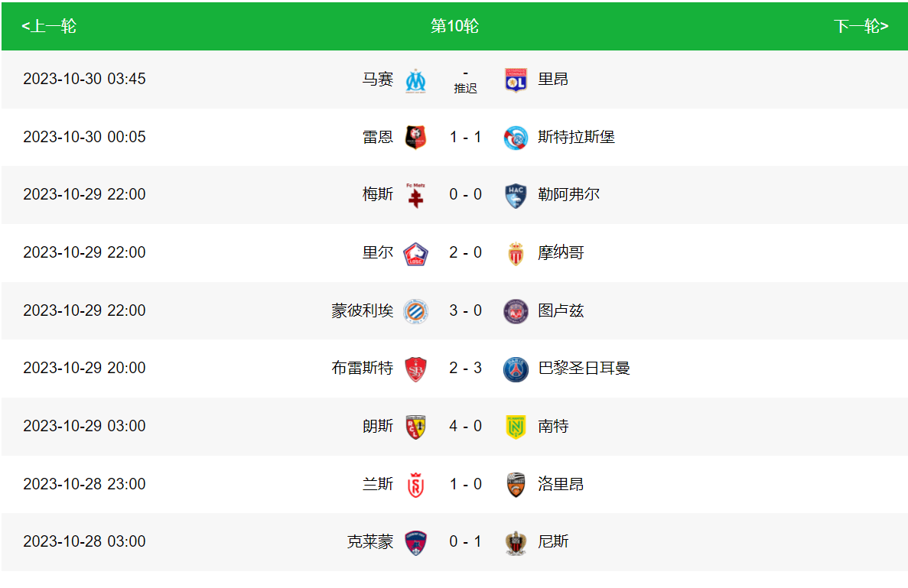Open the 布雷斯特 team name link

(362, 369)
